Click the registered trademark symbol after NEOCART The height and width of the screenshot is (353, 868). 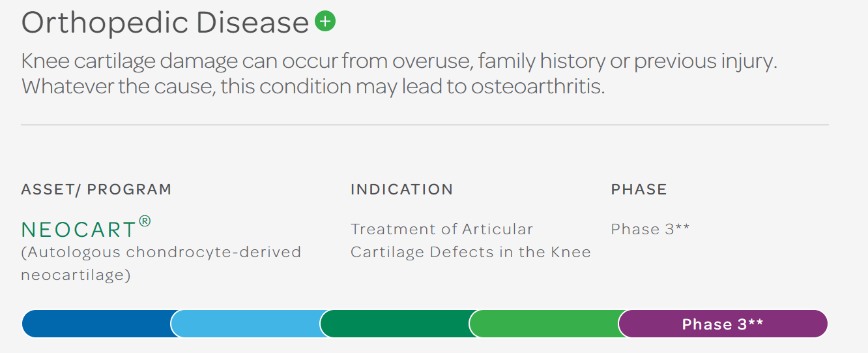[145, 221]
